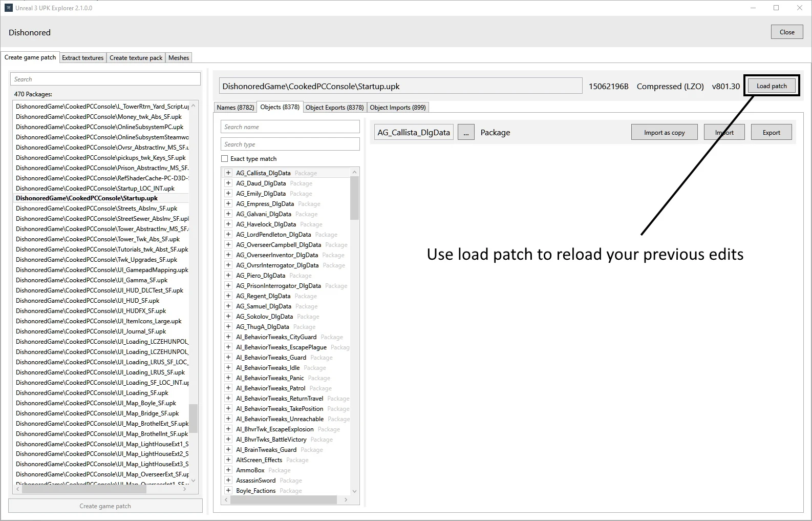The height and width of the screenshot is (521, 812).
Task: Expand the AmmoBox package node
Action: point(228,470)
